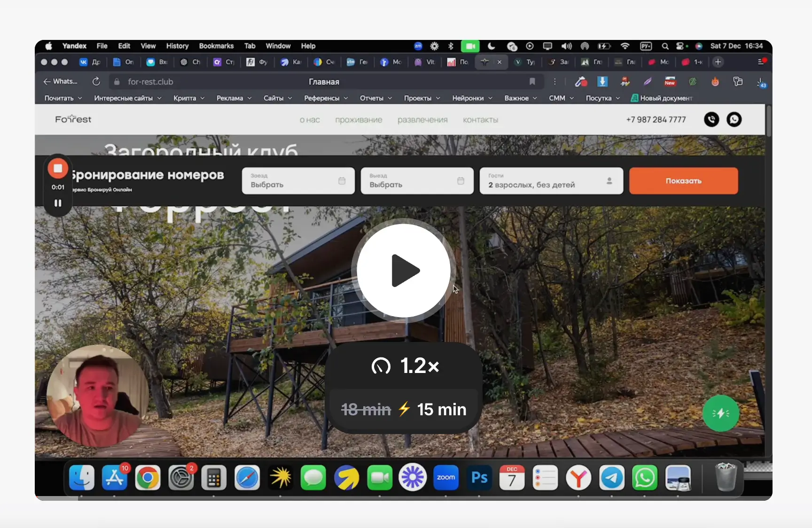The width and height of the screenshot is (812, 528).
Task: Click the black phone call icon
Action: (711, 120)
